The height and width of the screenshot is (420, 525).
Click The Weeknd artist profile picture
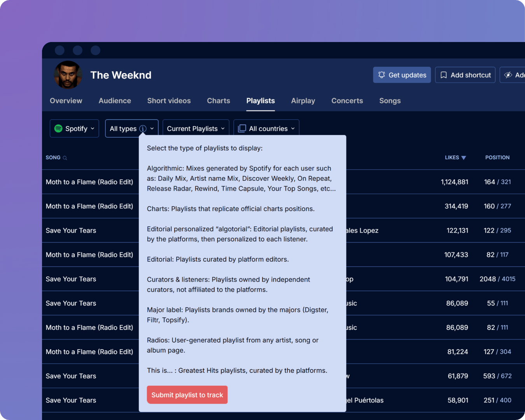[68, 75]
